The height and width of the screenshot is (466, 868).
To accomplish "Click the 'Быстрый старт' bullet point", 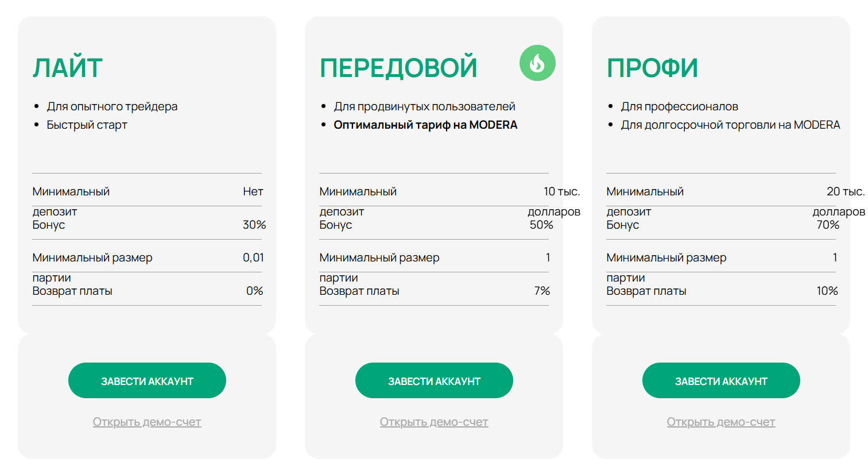I will coord(87,125).
